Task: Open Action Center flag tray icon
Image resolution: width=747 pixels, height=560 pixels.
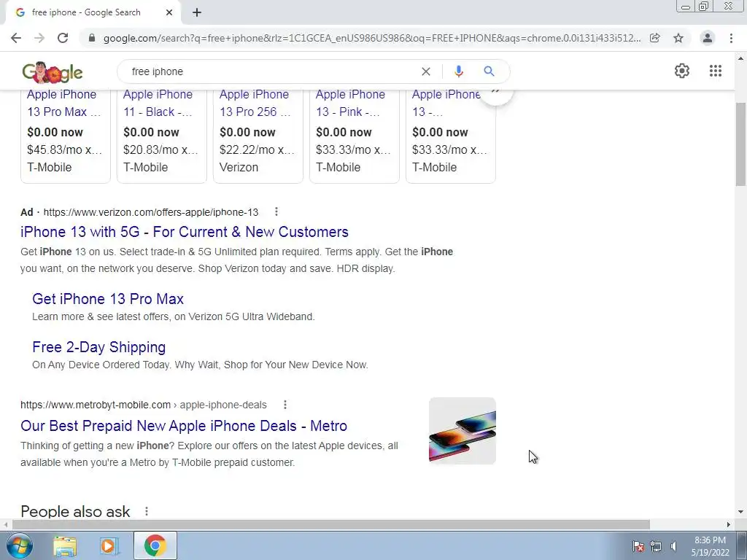Action: tap(638, 546)
